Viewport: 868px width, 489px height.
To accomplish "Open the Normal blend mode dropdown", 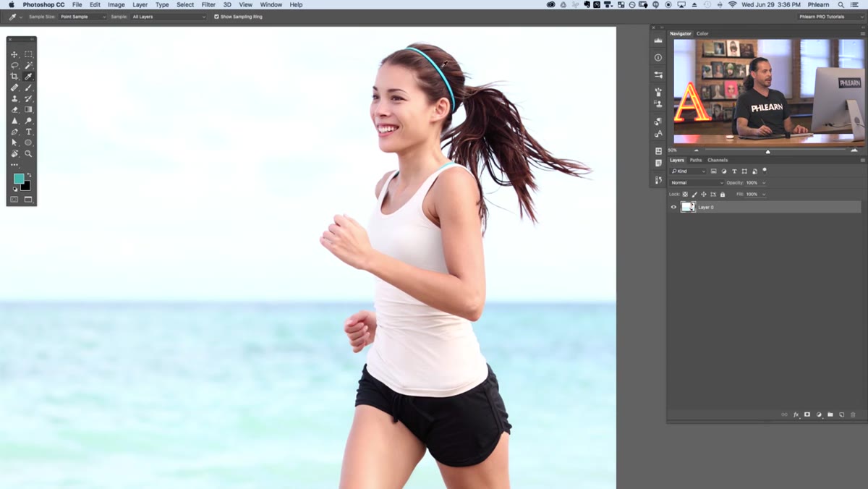I will (x=697, y=183).
